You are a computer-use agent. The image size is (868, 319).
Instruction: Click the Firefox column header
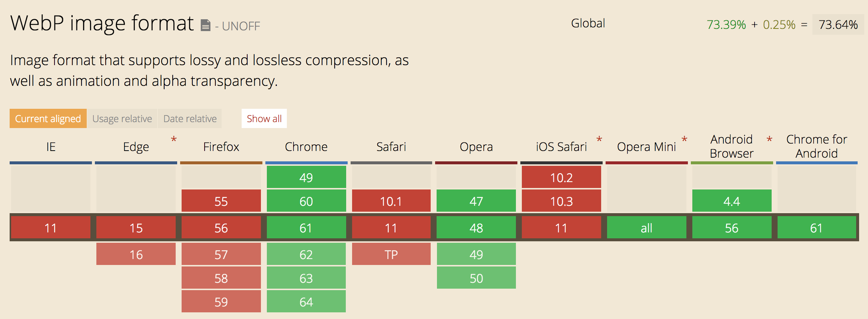(x=221, y=147)
